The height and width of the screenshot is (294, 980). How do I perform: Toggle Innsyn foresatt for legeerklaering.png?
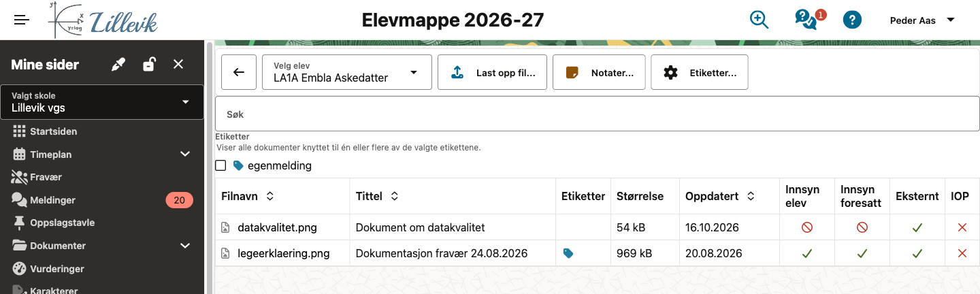pyautogui.click(x=862, y=253)
